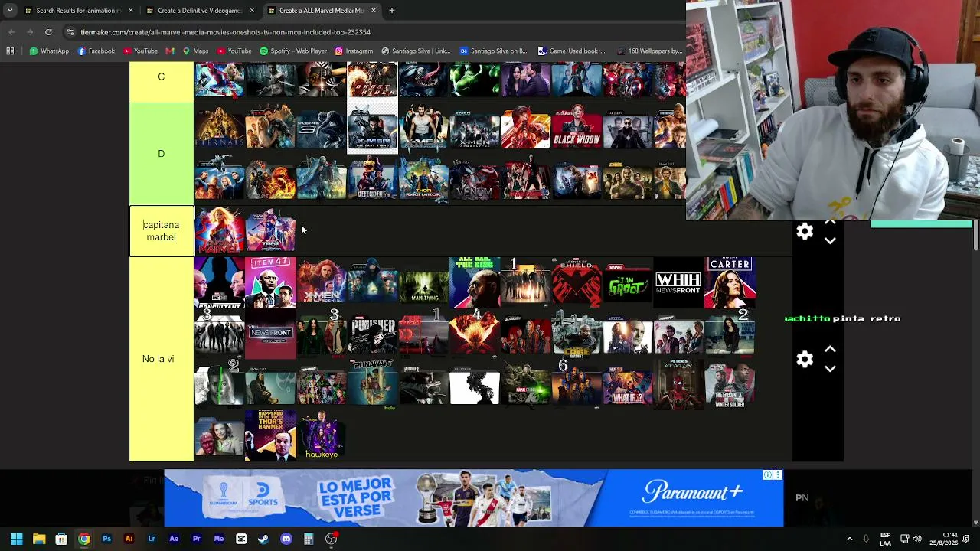
Task: Open settings gear for No la vi tier
Action: pos(804,359)
